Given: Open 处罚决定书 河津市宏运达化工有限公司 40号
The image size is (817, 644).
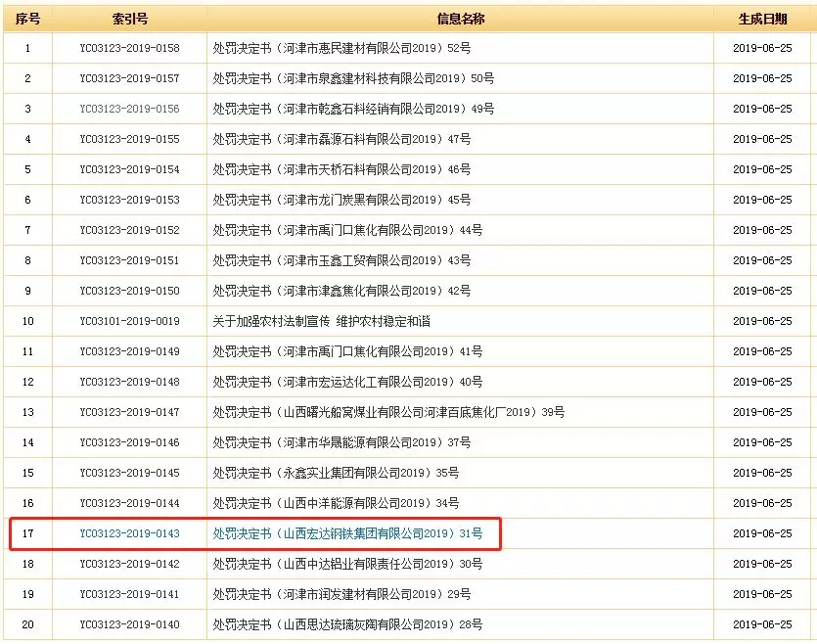Looking at the screenshot, I should pyautogui.click(x=347, y=382).
